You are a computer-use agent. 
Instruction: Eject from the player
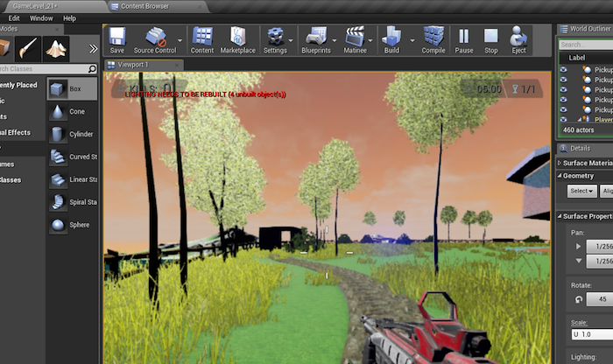(518, 40)
